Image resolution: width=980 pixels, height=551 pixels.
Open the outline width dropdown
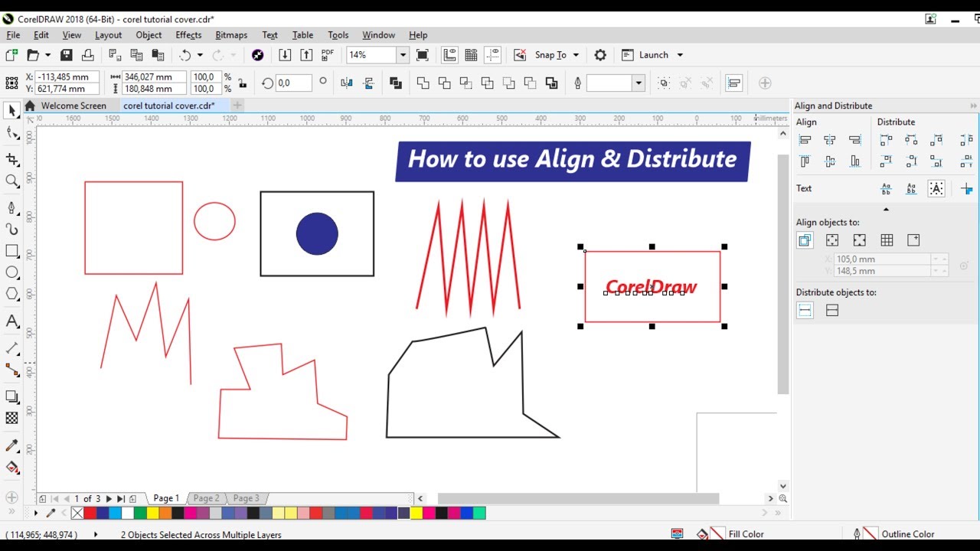pyautogui.click(x=639, y=83)
